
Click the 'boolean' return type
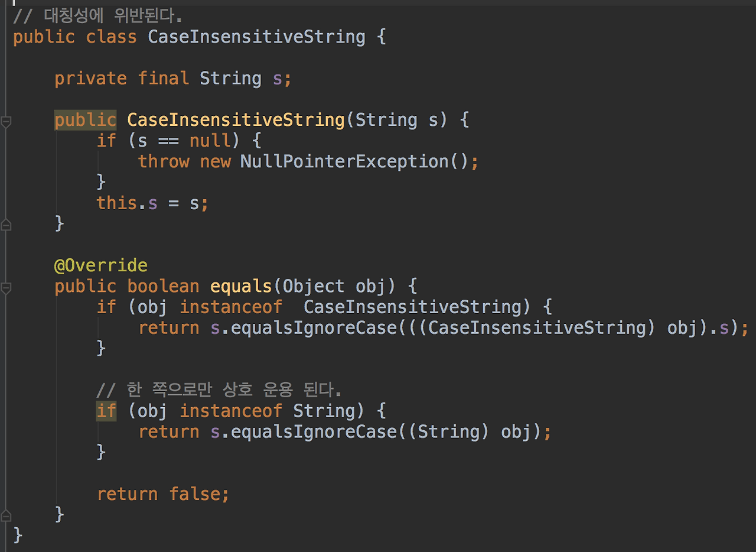(163, 286)
